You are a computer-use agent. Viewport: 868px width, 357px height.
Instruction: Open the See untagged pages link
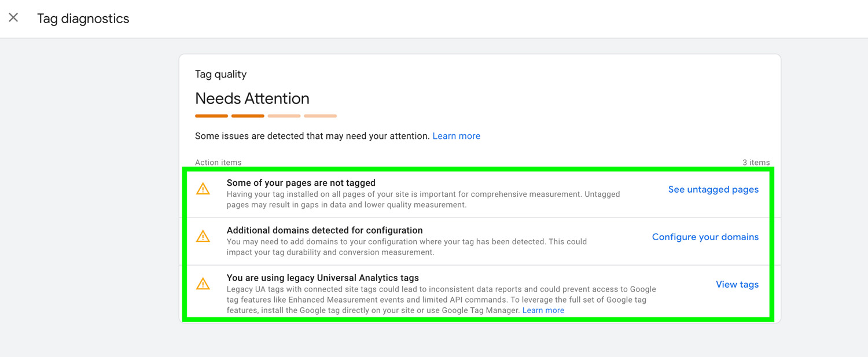(713, 189)
